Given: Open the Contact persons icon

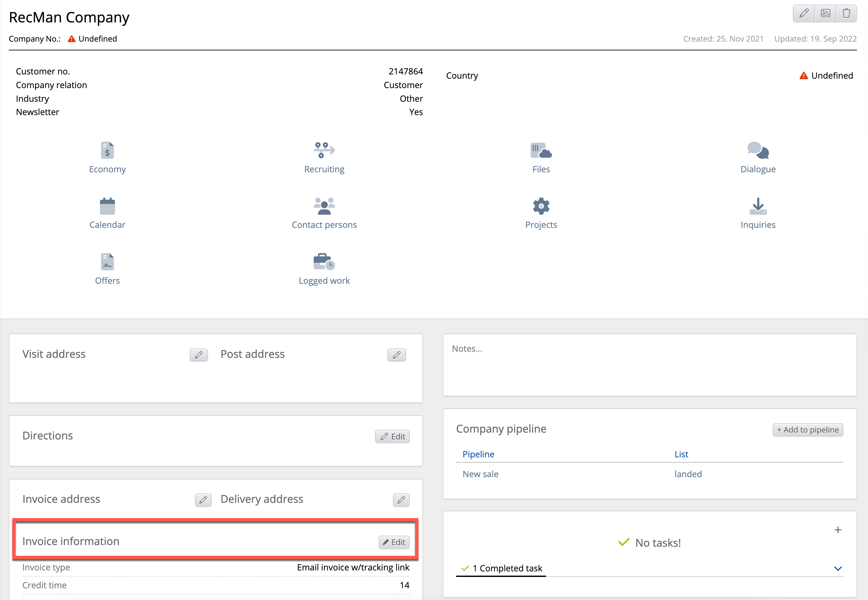Looking at the screenshot, I should pos(324,206).
